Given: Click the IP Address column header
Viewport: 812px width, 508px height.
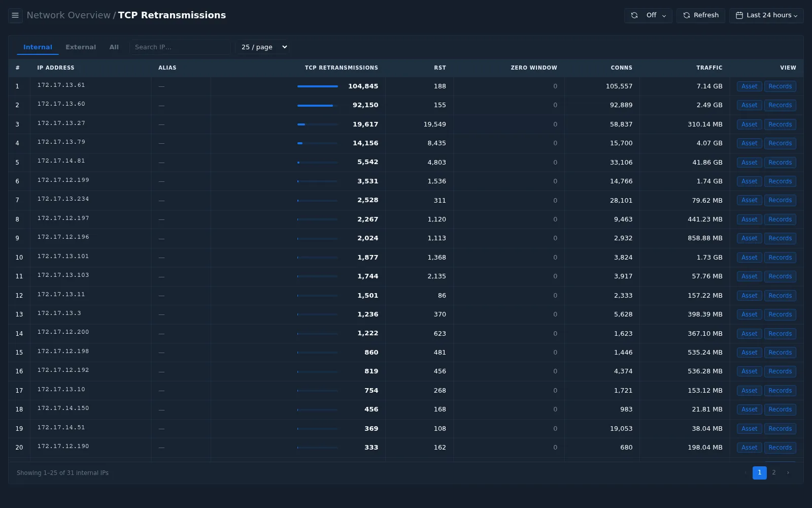Looking at the screenshot, I should click(56, 68).
